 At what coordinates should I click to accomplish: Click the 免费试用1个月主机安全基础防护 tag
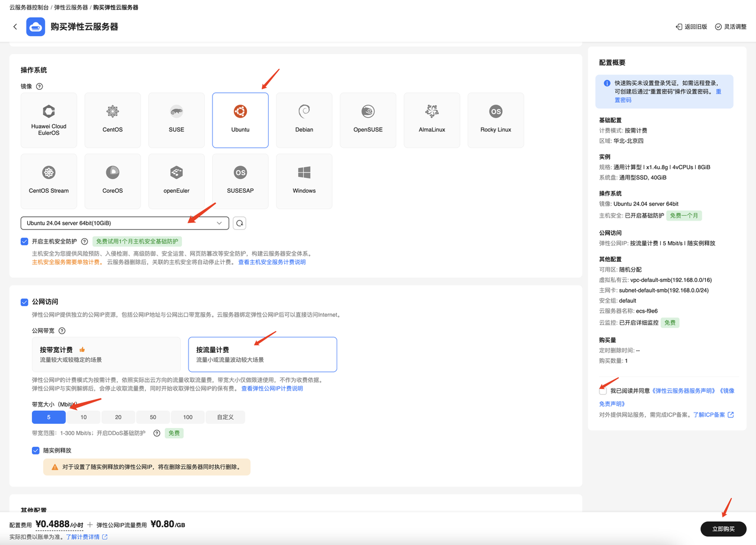(137, 241)
